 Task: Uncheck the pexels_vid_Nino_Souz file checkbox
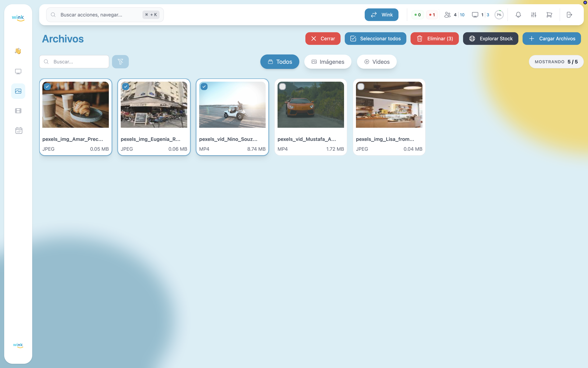204,86
